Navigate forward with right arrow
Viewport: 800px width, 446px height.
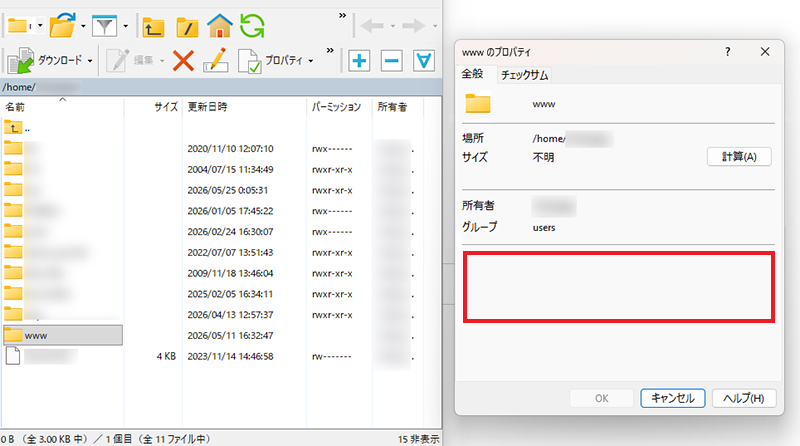click(x=414, y=26)
